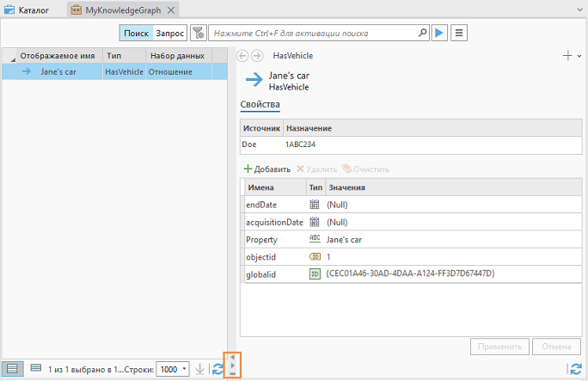Click the Добавить property button
Screen dimensions: 588x381
tap(267, 169)
